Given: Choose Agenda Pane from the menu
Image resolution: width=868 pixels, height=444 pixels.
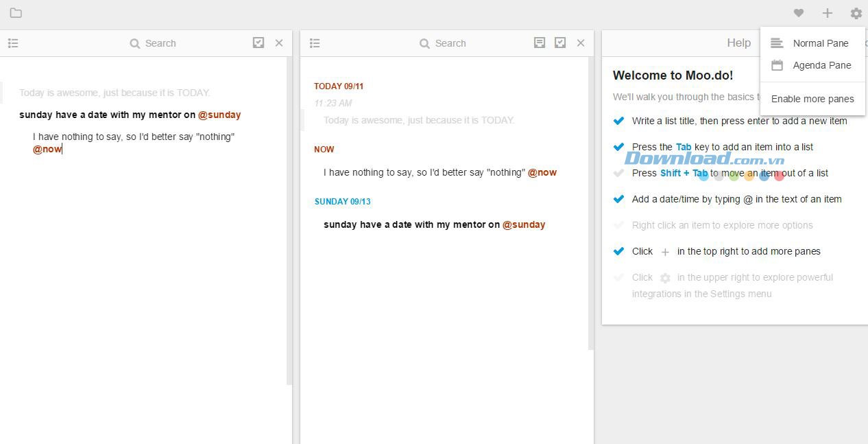Looking at the screenshot, I should (821, 65).
